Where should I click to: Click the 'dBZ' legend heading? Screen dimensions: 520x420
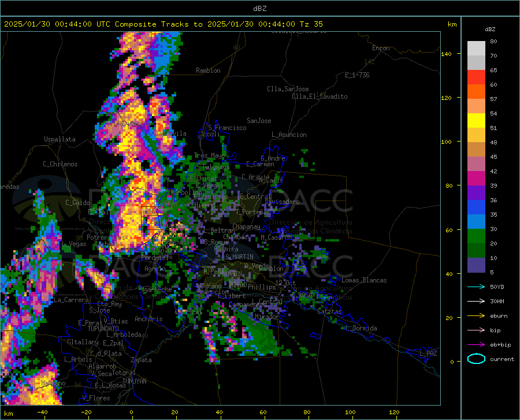coord(490,29)
